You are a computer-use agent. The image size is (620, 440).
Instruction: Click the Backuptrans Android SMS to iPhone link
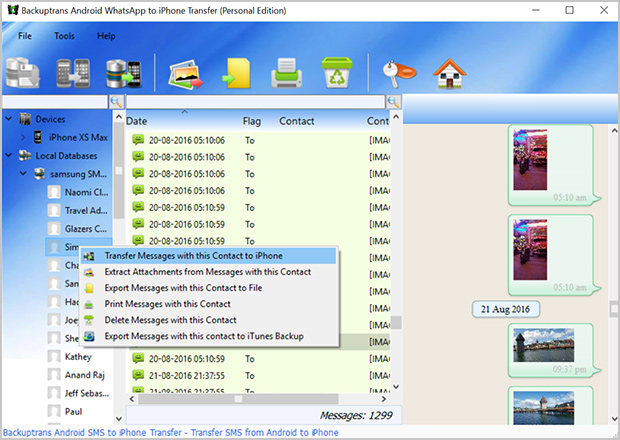tap(169, 432)
